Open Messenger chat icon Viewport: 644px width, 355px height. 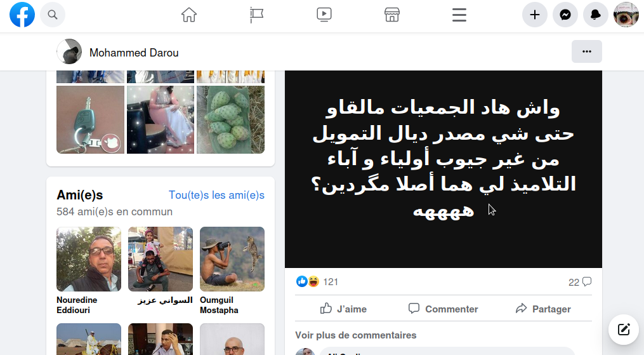point(565,15)
